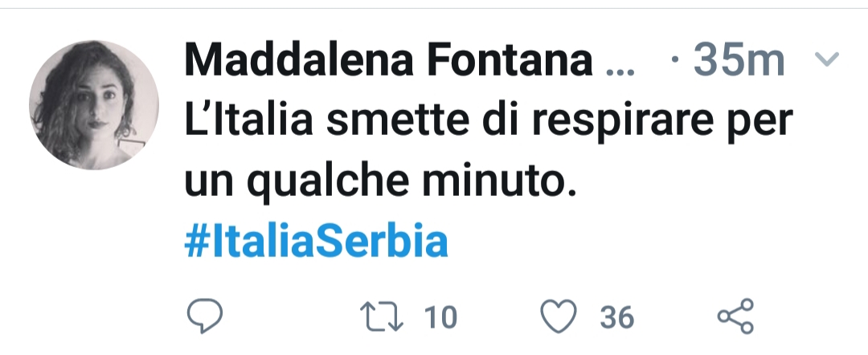The width and height of the screenshot is (868, 355).
Task: Open the #ItaliaSerbia hashtag
Action: [x=316, y=243]
